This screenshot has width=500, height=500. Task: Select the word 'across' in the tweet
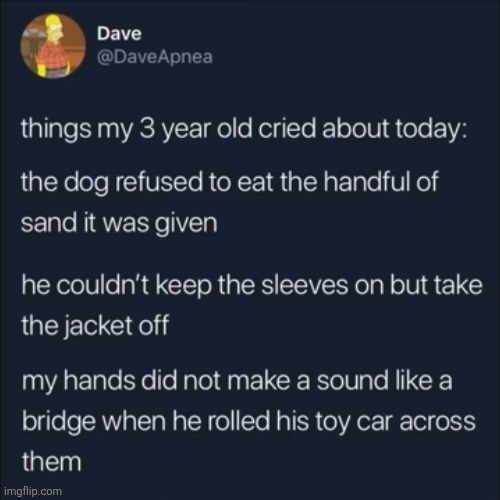pyautogui.click(x=437, y=421)
